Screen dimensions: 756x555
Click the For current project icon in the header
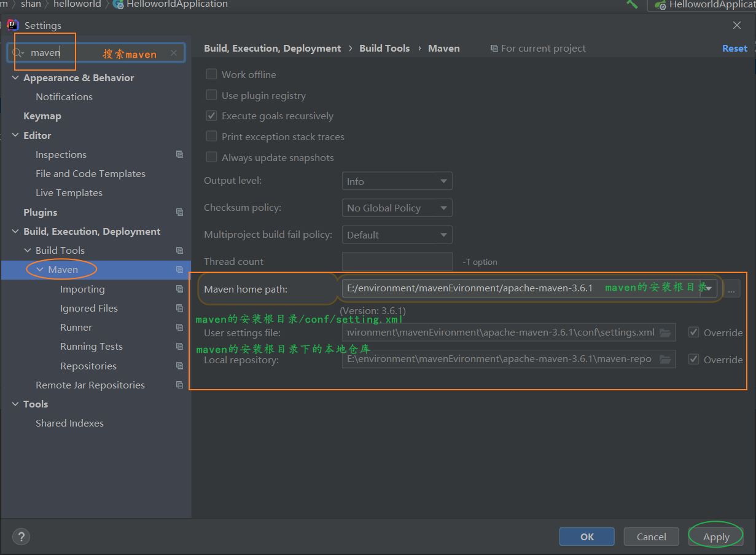[494, 48]
